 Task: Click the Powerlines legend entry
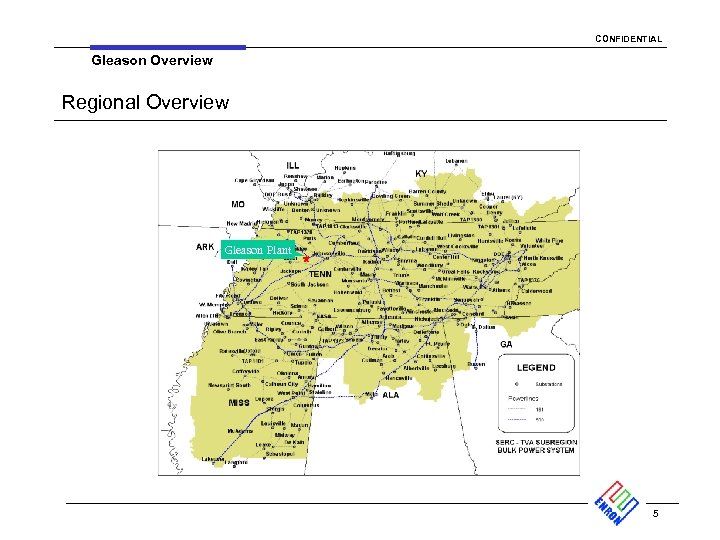[523, 399]
